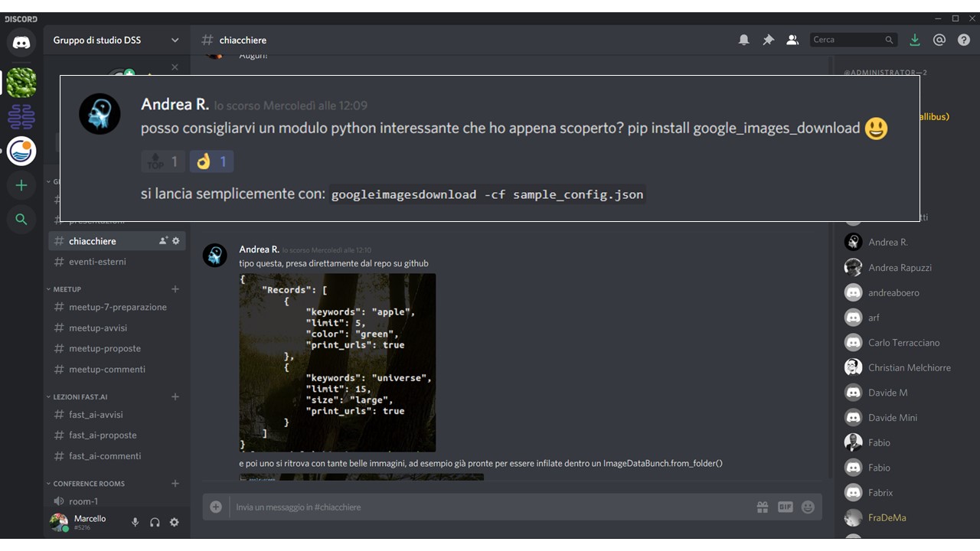The width and height of the screenshot is (980, 551).
Task: Open the green download updates icon
Action: coord(914,40)
